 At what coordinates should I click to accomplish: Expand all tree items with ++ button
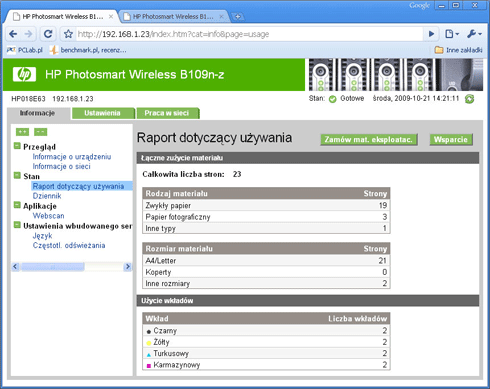coord(22,132)
